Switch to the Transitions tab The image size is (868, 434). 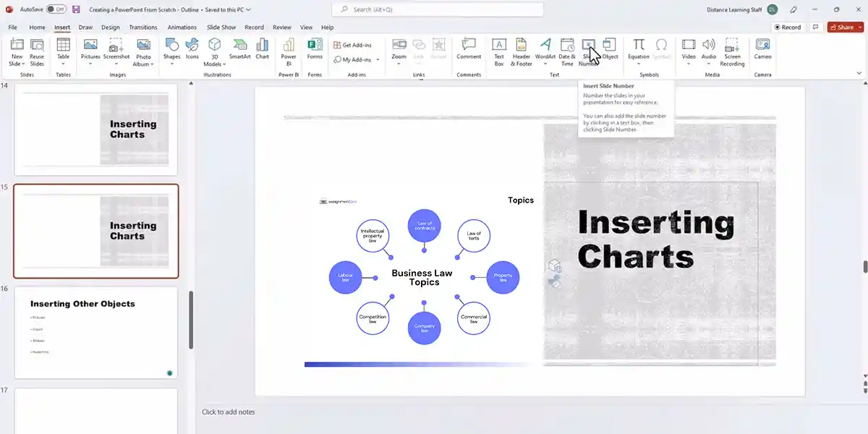pos(142,27)
